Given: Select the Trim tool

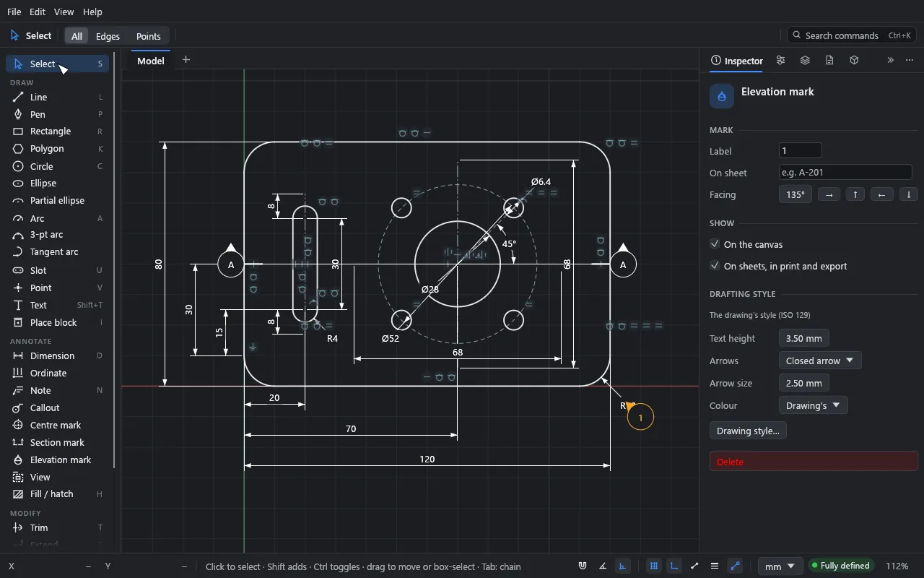Looking at the screenshot, I should pos(58,527).
